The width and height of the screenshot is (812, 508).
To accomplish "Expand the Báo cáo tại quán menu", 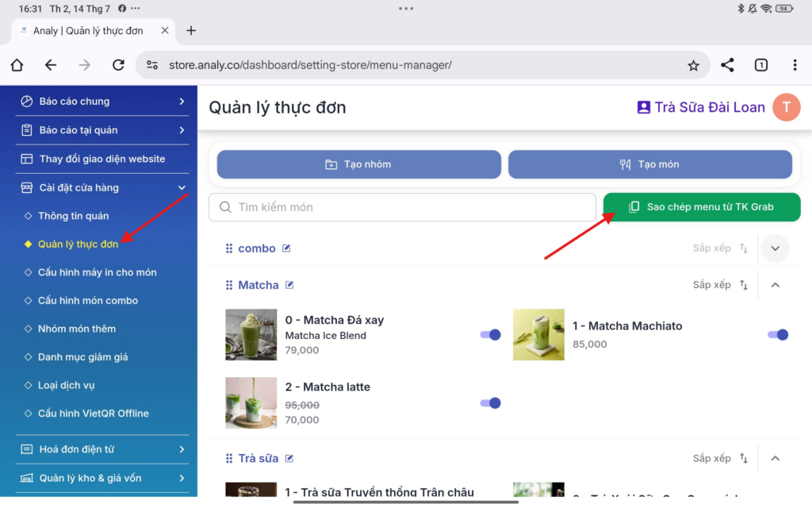I will pyautogui.click(x=182, y=130).
